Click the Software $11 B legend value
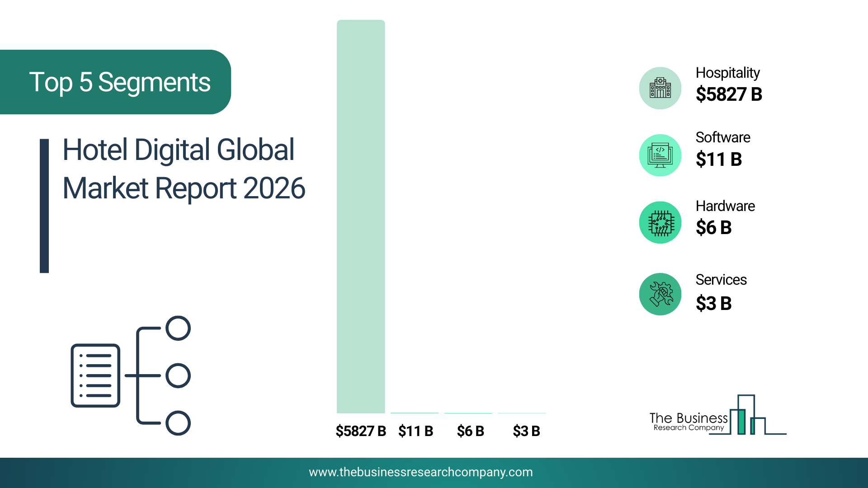 tap(718, 160)
